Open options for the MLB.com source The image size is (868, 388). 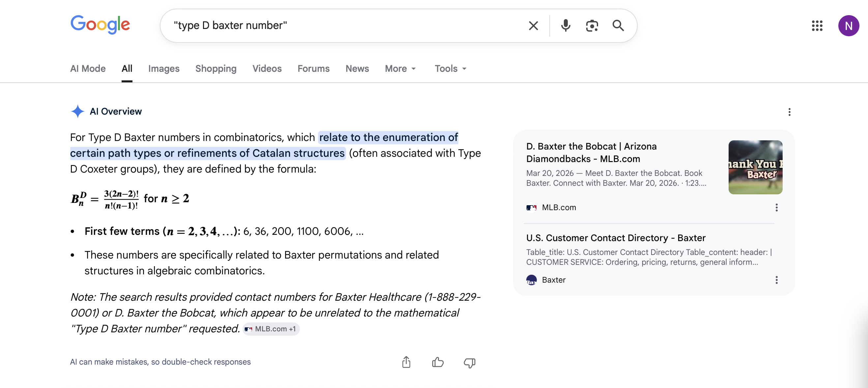pos(776,208)
